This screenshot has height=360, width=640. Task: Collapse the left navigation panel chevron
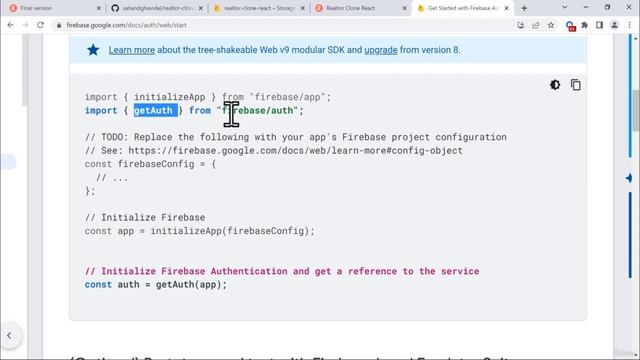tap(9, 336)
